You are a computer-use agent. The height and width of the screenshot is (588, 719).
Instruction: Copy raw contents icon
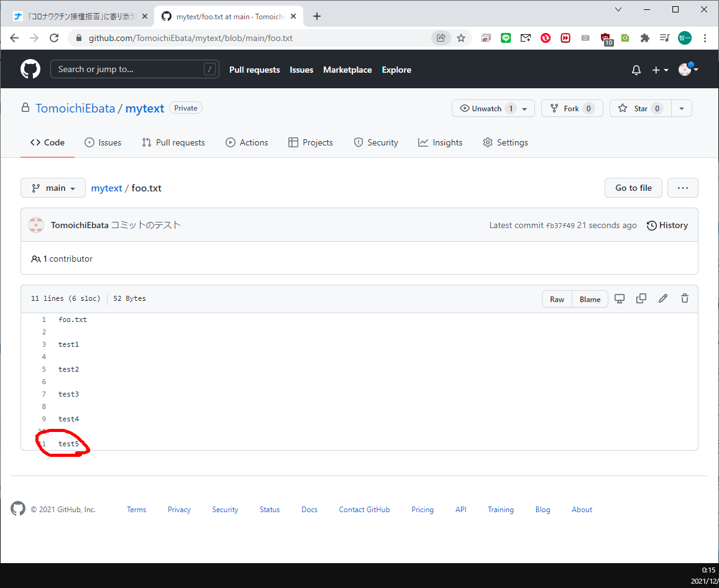coord(641,299)
